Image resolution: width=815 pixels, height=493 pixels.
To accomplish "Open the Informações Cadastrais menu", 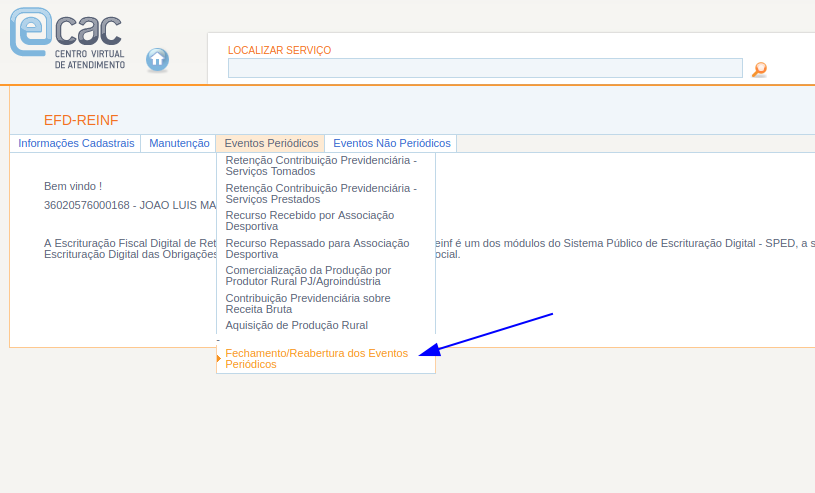I will (x=76, y=144).
